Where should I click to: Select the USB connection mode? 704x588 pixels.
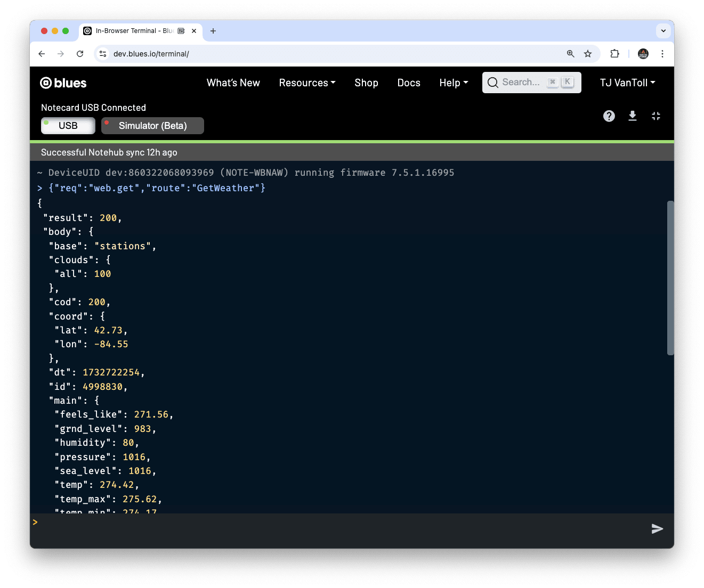(x=68, y=126)
